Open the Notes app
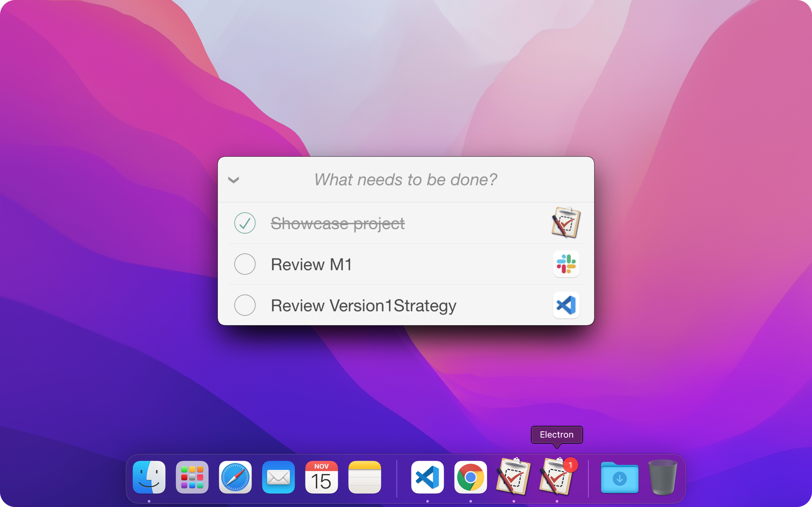Viewport: 812px width, 507px height. [365, 477]
